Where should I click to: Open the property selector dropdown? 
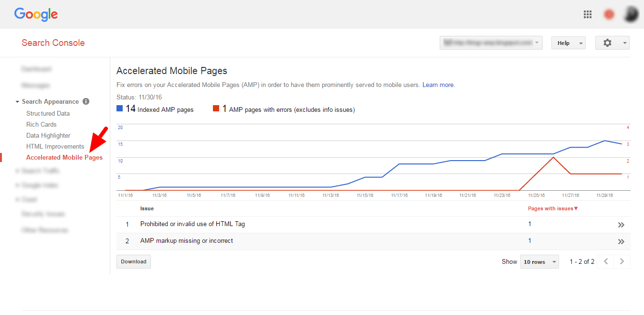tap(491, 43)
